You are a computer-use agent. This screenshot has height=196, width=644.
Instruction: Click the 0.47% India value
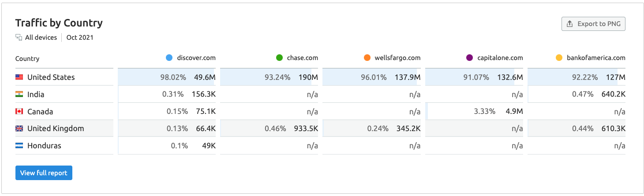[x=583, y=94]
